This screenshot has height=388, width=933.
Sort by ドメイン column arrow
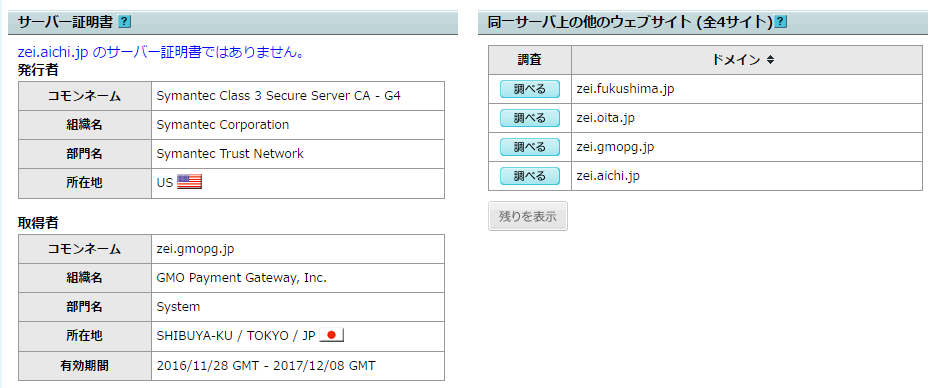point(770,60)
